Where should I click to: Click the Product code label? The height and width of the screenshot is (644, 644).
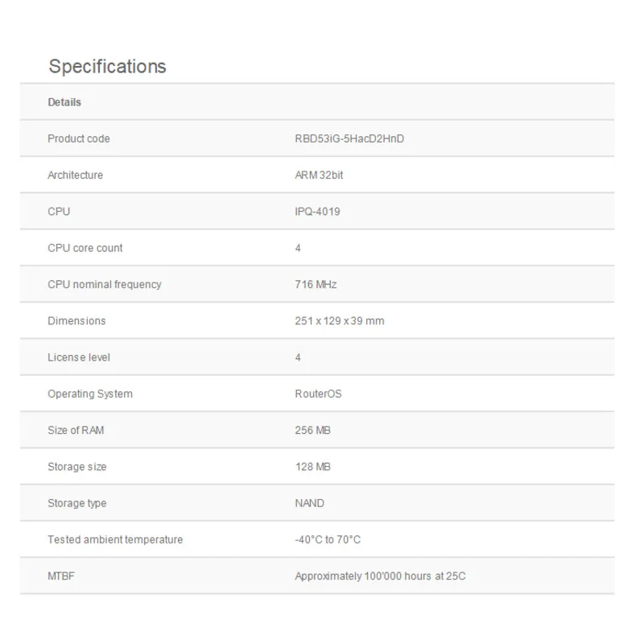coord(79,138)
